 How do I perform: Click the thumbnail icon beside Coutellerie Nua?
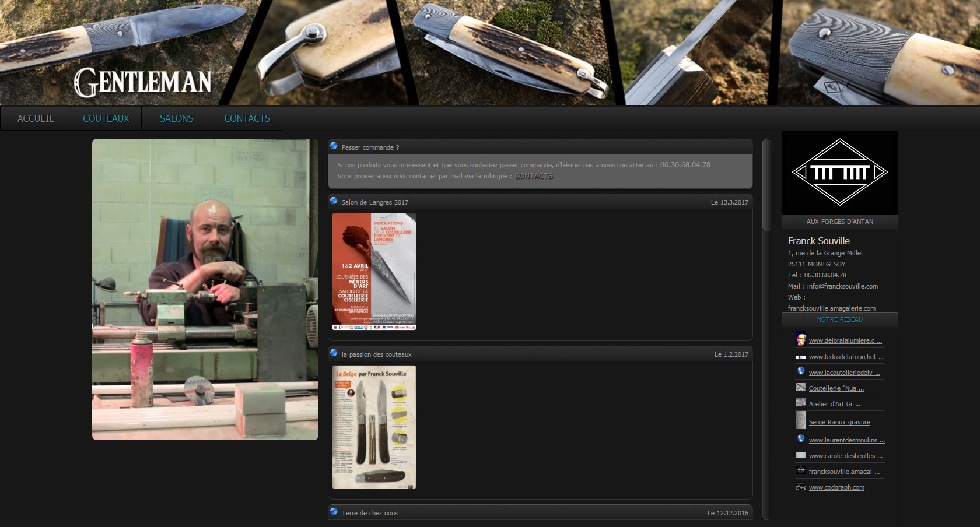tap(801, 387)
